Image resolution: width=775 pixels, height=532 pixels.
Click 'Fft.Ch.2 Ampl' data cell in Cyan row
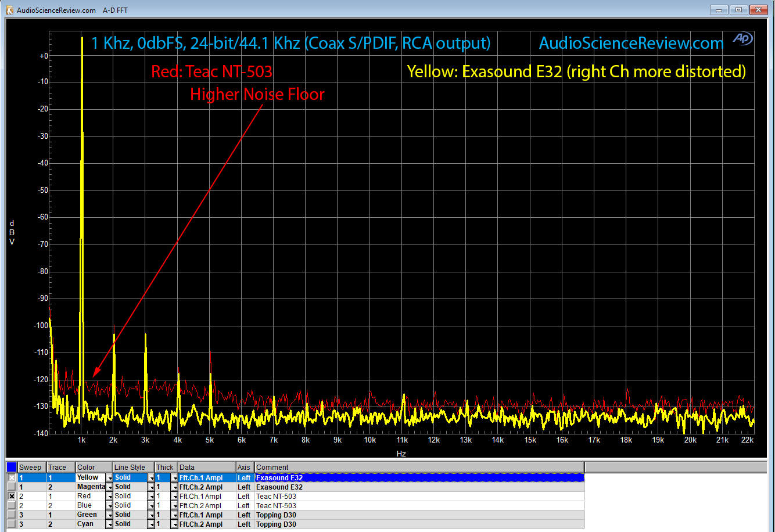207,524
